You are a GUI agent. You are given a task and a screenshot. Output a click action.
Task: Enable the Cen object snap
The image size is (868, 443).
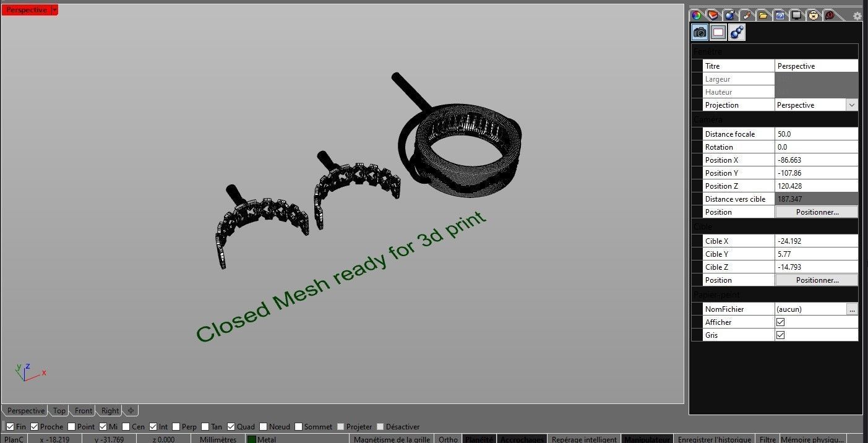point(126,427)
